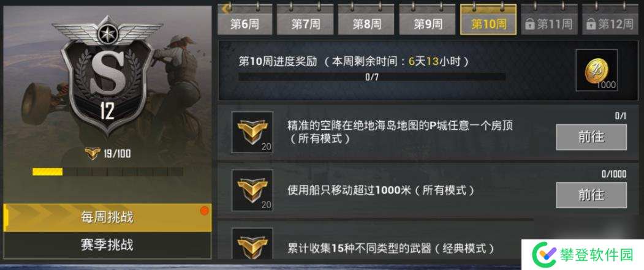The height and width of the screenshot is (270, 644).
Task: Click the left arrow to show earlier weeks
Action: coord(225,8)
